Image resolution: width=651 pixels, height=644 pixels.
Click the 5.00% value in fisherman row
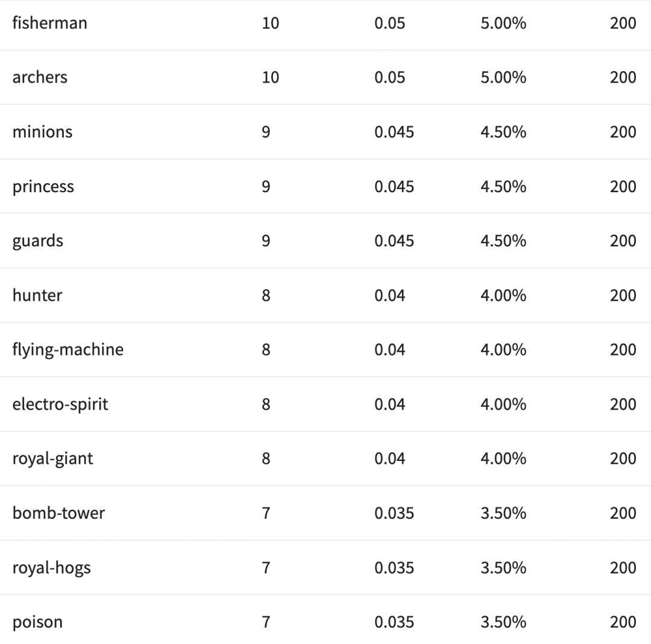tap(503, 23)
